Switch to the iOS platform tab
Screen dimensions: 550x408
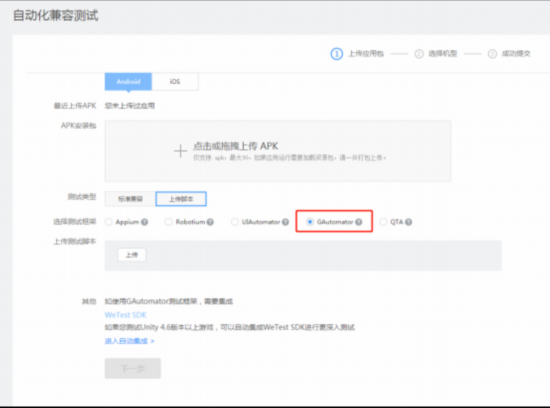[175, 82]
